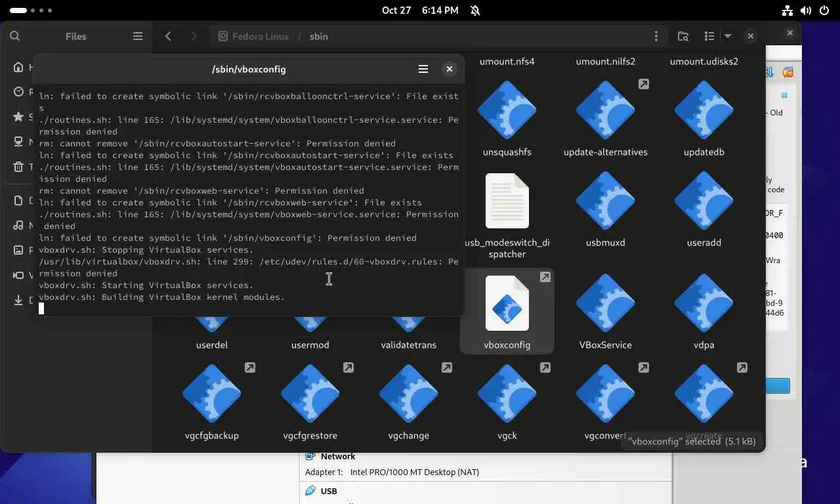Select the vdpa executable icon
The image size is (840, 504).
pyautogui.click(x=704, y=303)
